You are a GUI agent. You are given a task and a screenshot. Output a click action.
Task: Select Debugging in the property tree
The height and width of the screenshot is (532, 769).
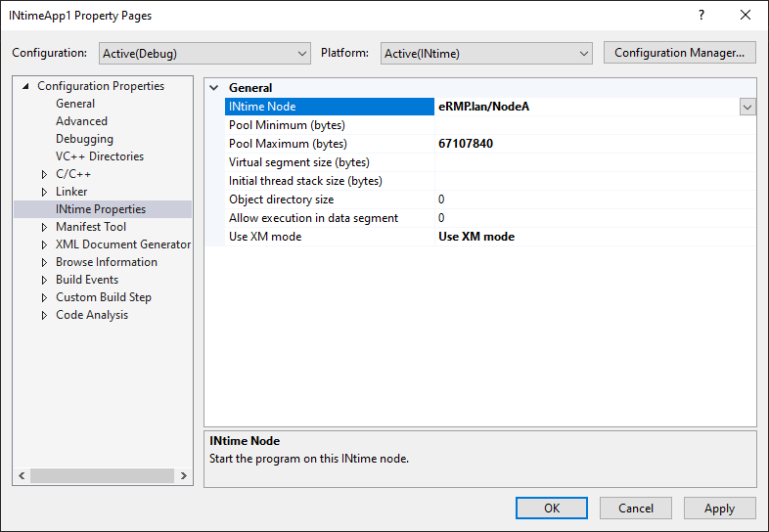(x=84, y=139)
